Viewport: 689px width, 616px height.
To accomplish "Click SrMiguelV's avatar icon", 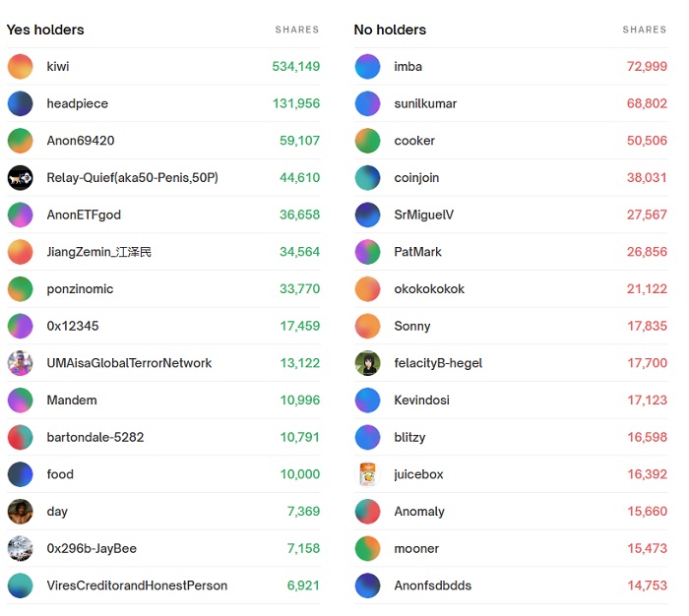I will pos(367,215).
